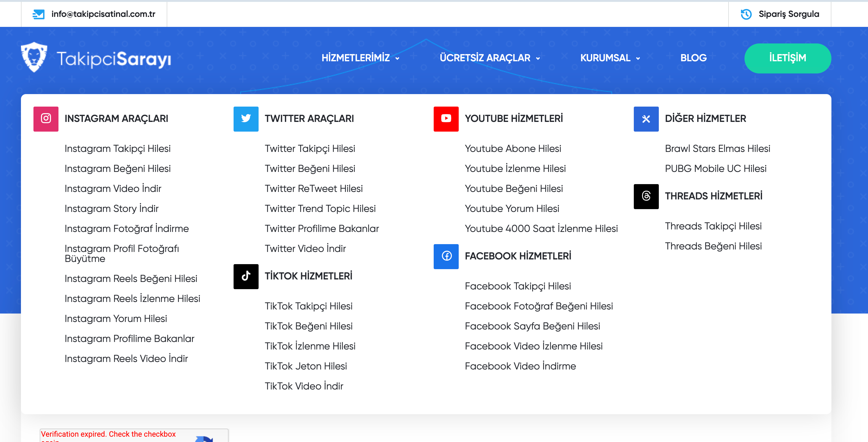The height and width of the screenshot is (442, 868).
Task: Open Instagram Fotoğraf İndirme
Action: click(127, 229)
